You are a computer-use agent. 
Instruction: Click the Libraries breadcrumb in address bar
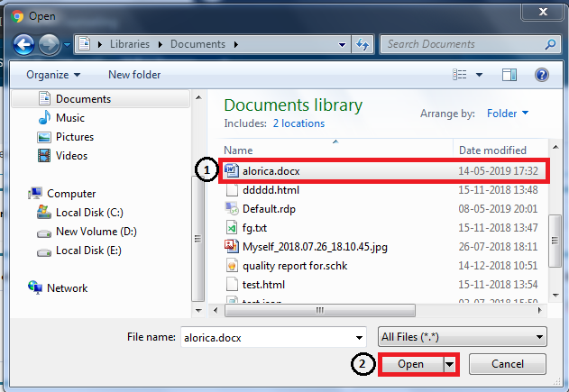[x=130, y=44]
